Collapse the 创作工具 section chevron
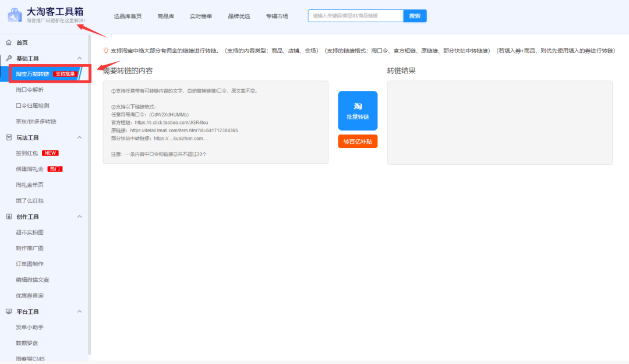The image size is (629, 364). click(x=80, y=217)
